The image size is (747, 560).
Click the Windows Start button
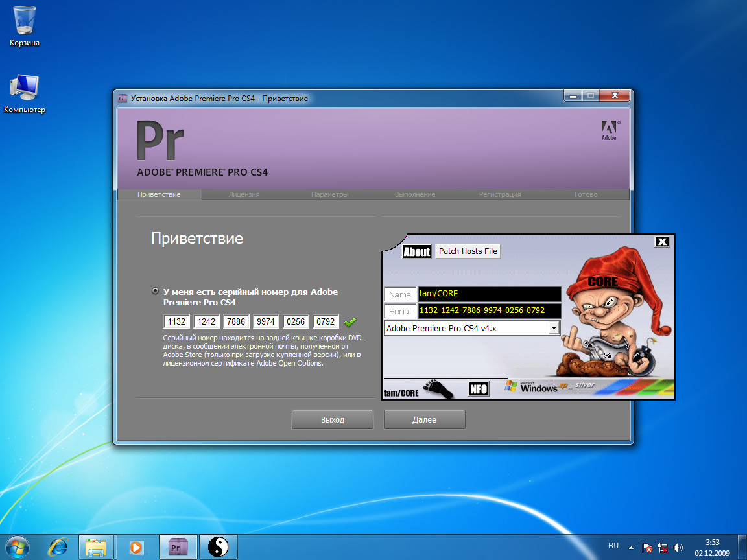tap(19, 547)
